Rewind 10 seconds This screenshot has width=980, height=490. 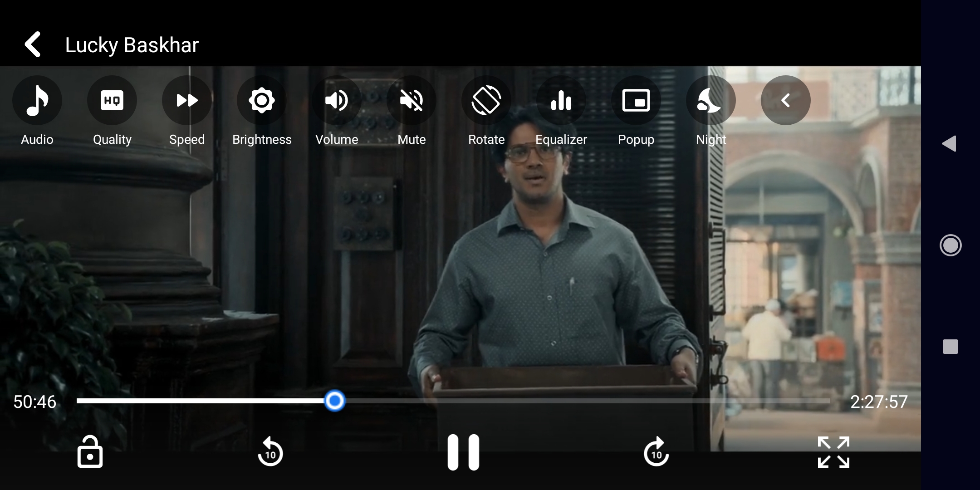[270, 452]
